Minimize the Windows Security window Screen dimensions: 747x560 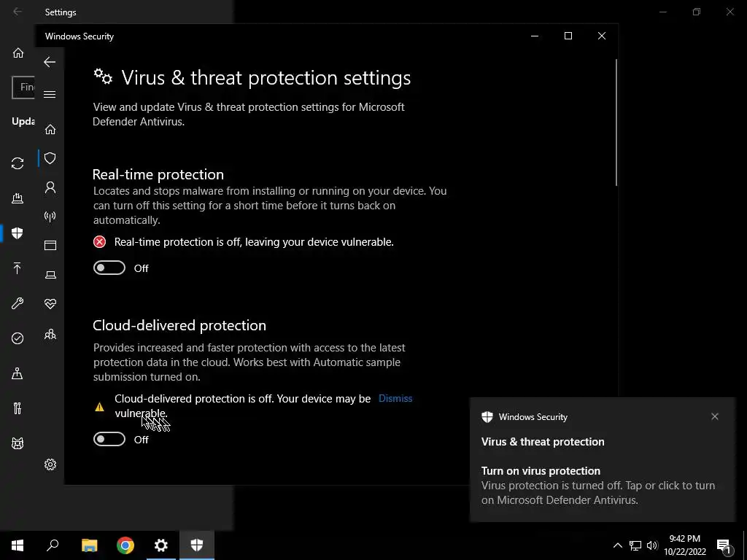click(535, 36)
